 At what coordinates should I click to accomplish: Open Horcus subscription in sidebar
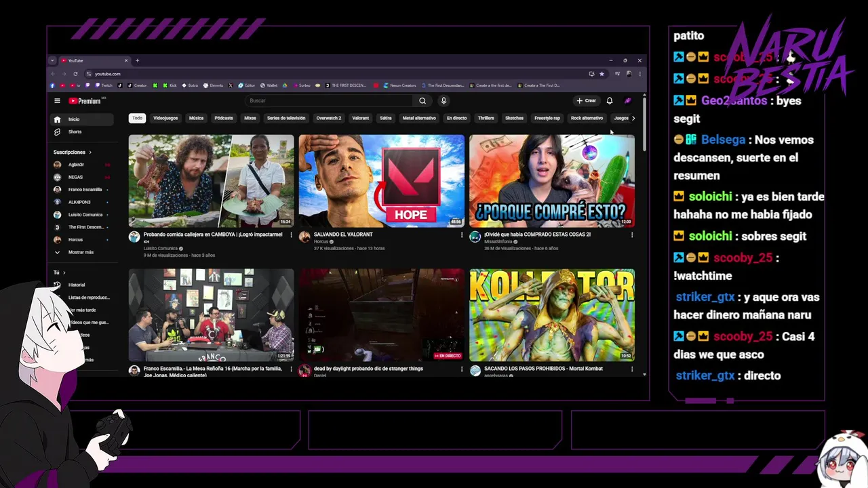point(83,239)
